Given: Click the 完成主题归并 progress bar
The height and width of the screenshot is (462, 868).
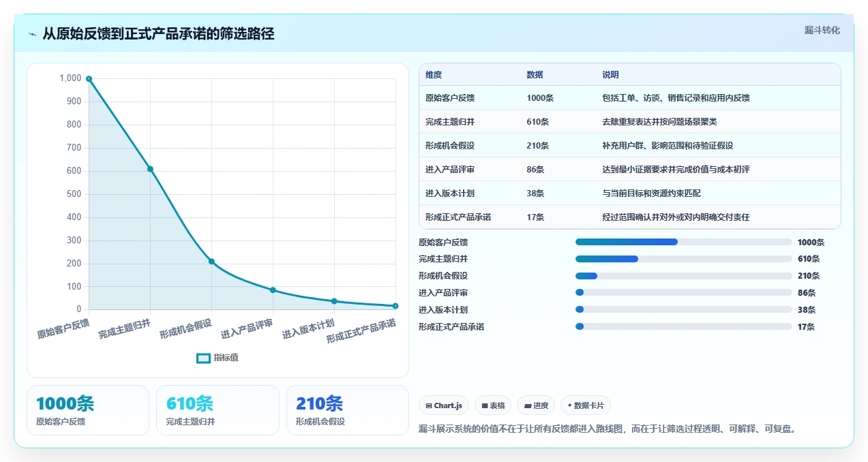Looking at the screenshot, I should (684, 259).
